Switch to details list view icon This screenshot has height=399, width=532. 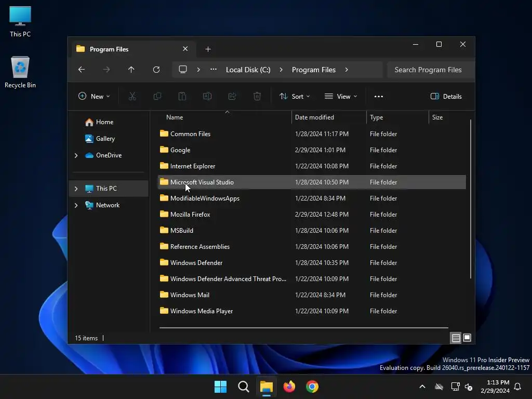[456, 338]
